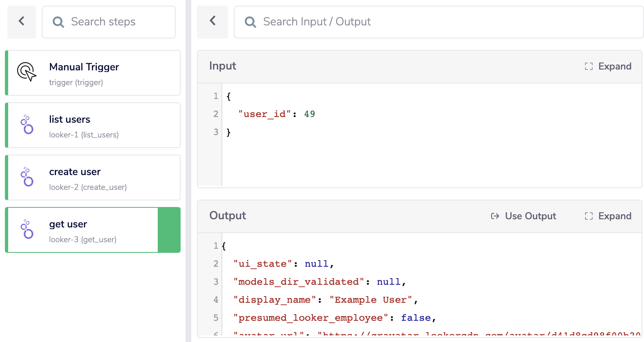Click the expand icon in Input header
This screenshot has height=342, width=644.
pos(588,66)
